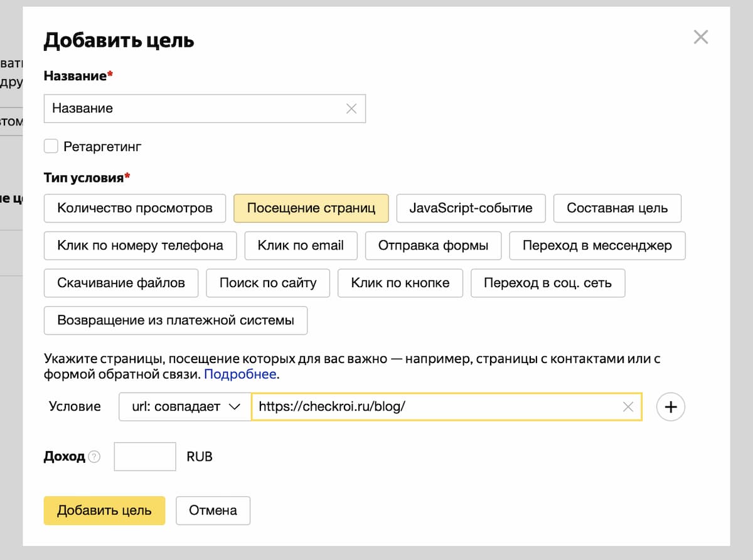Click the Добавить цель confirm button
The image size is (753, 560).
[x=104, y=510]
